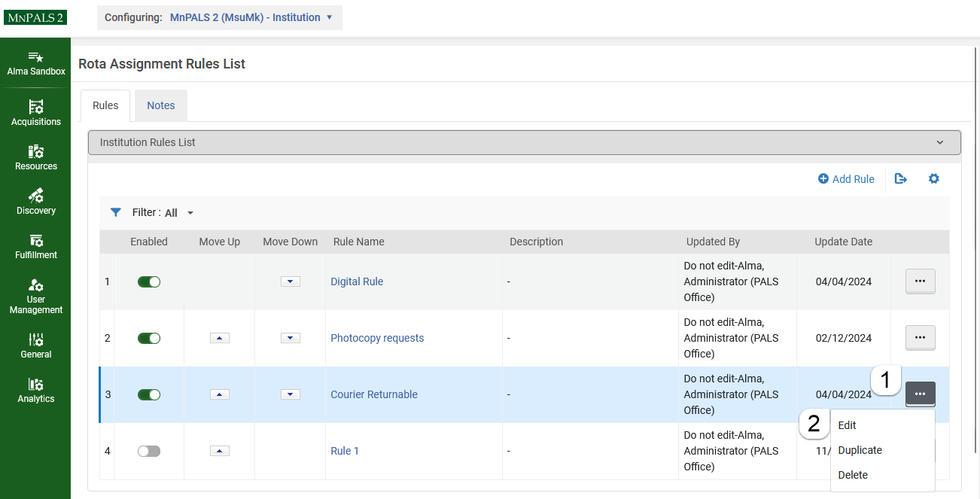Screen dimensions: 980x499
Task: Click the Add Rule button
Action: (846, 179)
